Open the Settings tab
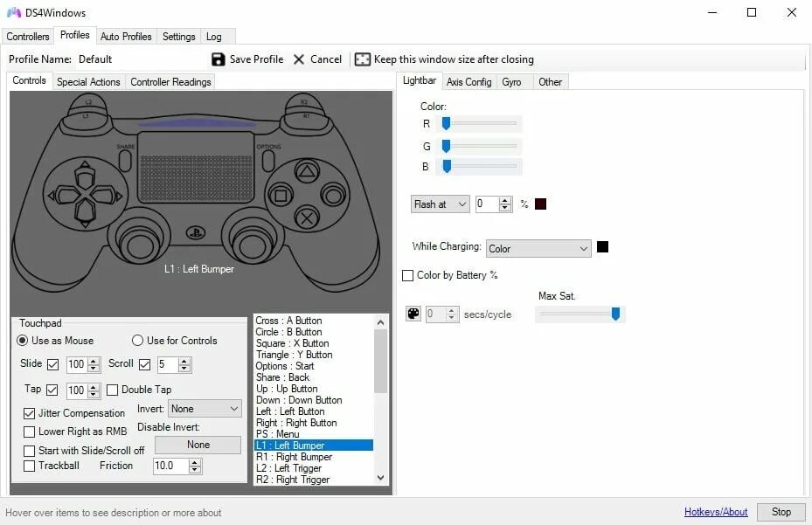This screenshot has height=525, width=812. tap(178, 36)
